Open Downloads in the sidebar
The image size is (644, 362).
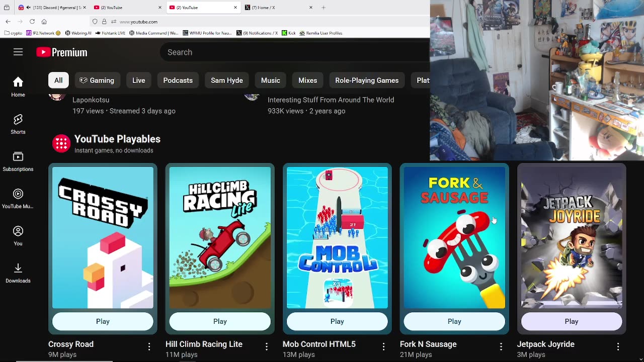click(18, 273)
